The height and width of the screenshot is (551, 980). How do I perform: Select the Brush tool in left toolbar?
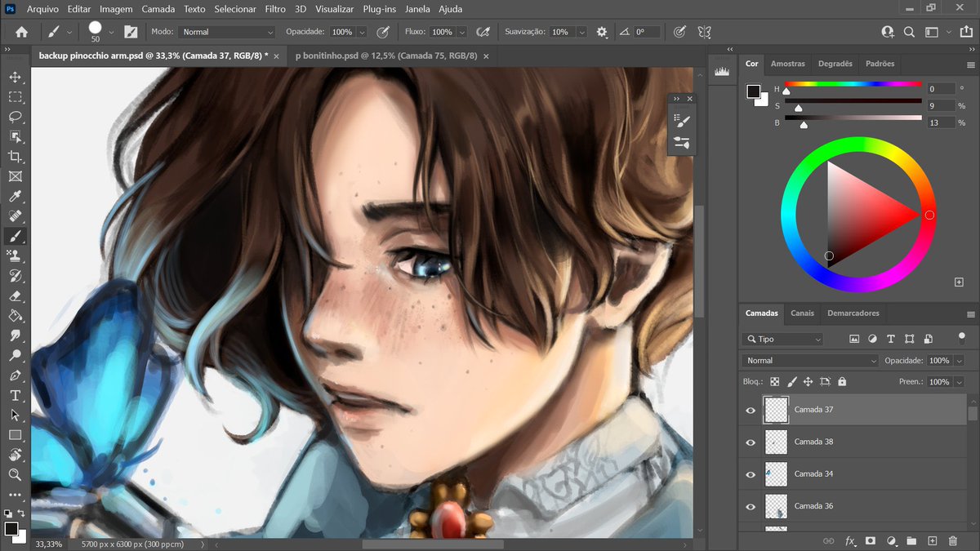pyautogui.click(x=15, y=236)
